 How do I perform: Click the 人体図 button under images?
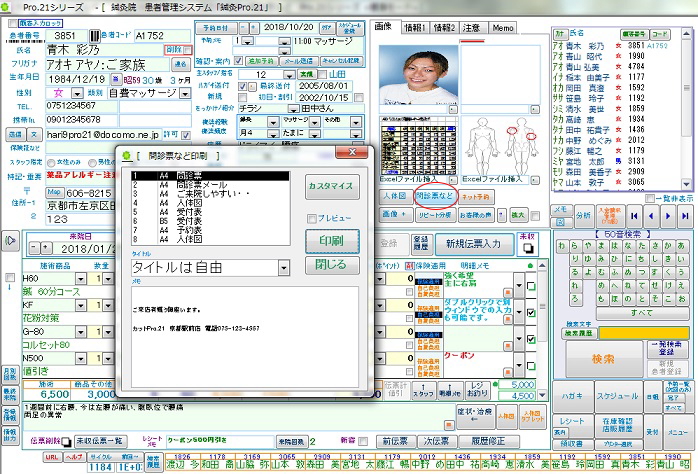tap(395, 196)
